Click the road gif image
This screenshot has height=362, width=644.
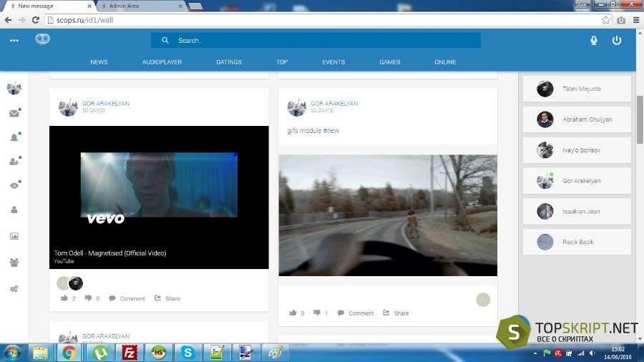click(x=388, y=215)
